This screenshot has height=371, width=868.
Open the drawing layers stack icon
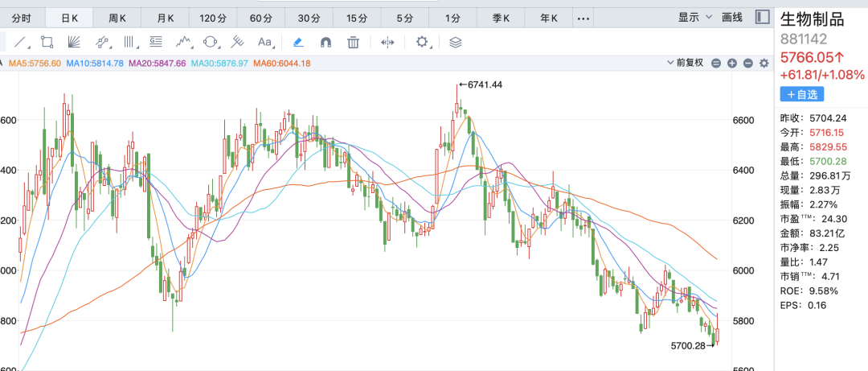click(x=456, y=42)
